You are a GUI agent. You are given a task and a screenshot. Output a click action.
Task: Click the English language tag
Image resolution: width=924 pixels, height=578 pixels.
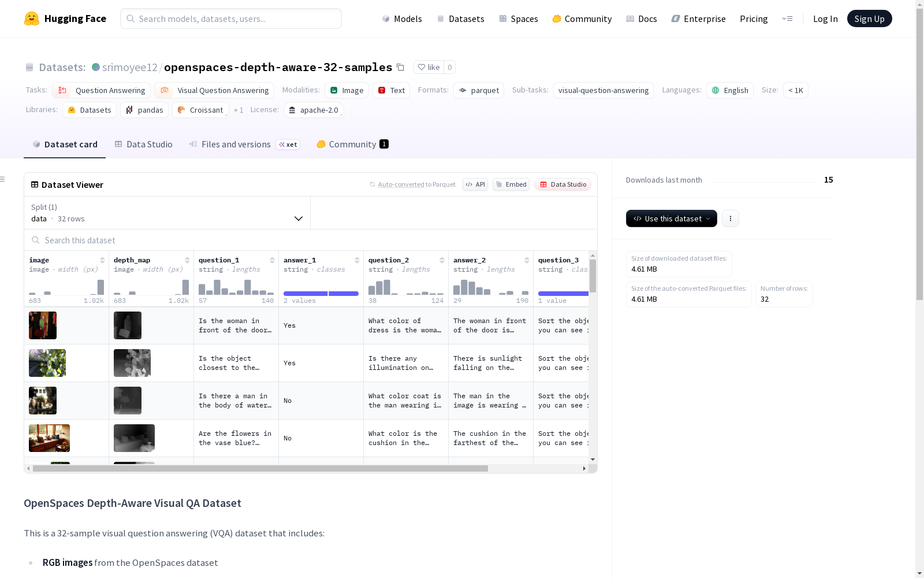click(x=730, y=90)
